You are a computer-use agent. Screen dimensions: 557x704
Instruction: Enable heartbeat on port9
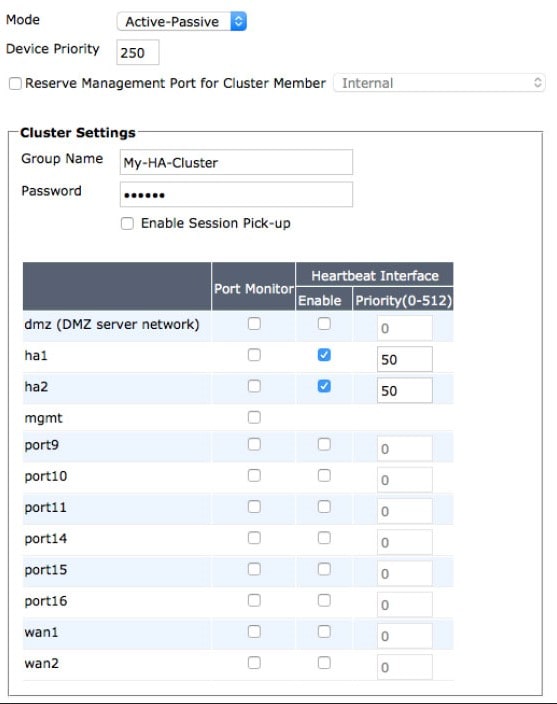tap(324, 444)
